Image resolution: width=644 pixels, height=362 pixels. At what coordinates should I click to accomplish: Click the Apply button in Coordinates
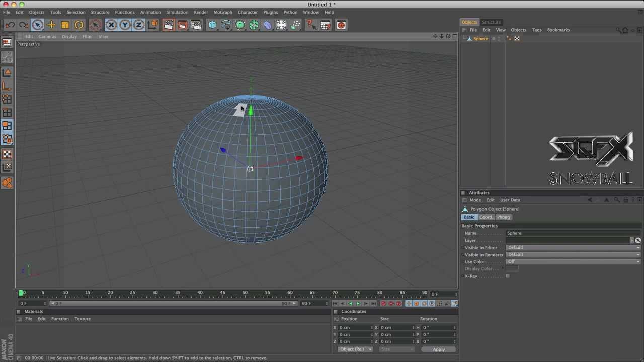click(x=439, y=349)
